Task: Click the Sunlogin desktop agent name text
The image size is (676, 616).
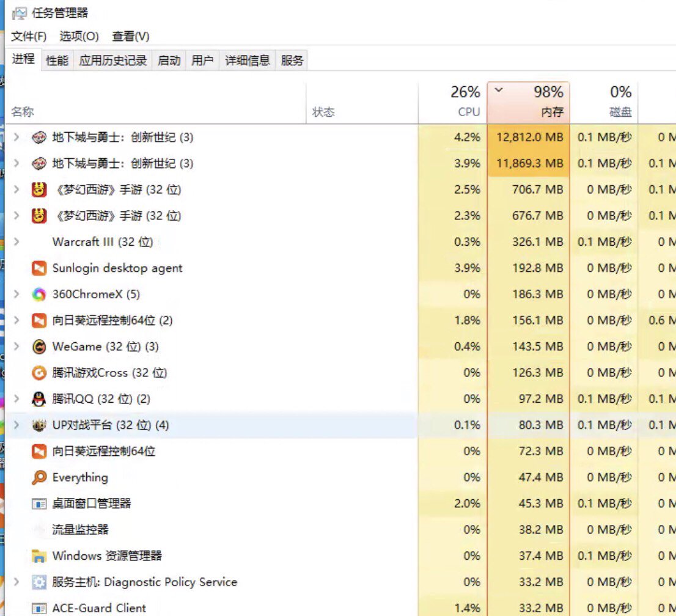Action: [117, 268]
